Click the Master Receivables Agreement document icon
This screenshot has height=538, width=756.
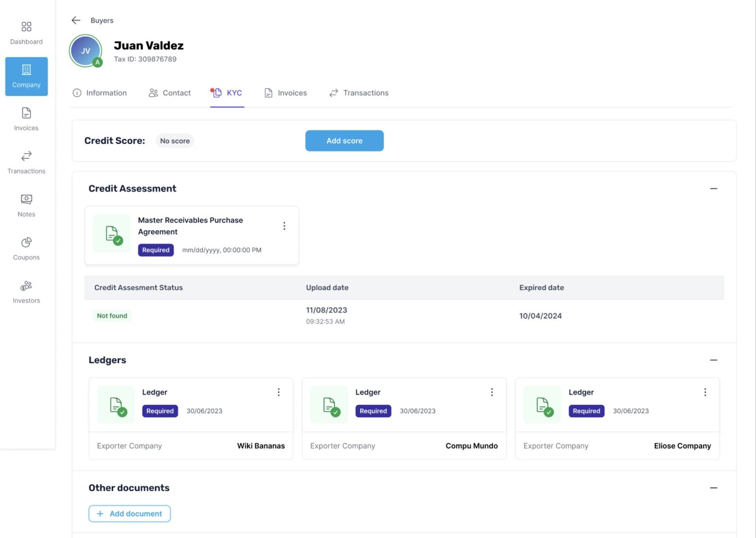(112, 234)
